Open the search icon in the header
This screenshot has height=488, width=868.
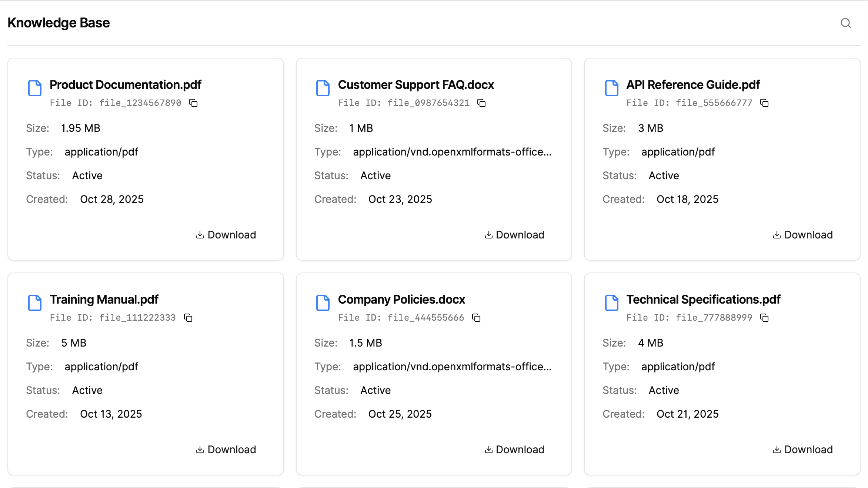[845, 23]
